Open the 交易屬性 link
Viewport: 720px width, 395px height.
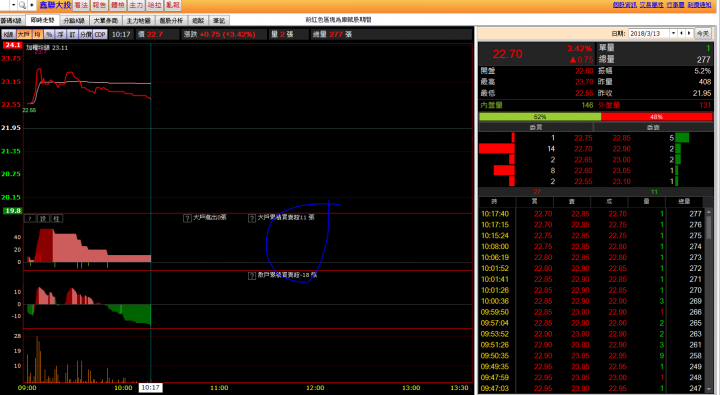(x=651, y=5)
